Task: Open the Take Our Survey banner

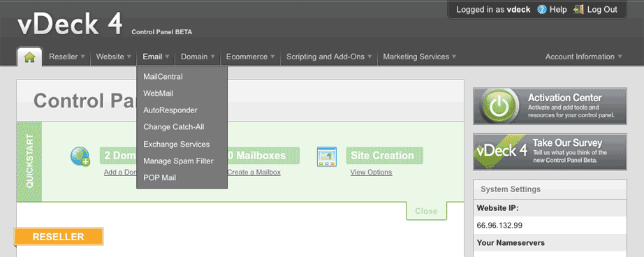Action: tap(550, 152)
